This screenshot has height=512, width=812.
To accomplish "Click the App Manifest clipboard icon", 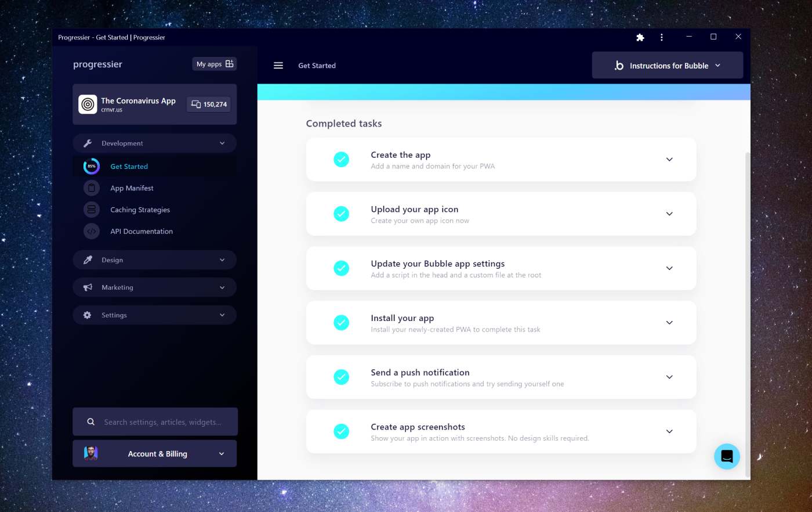I will (x=92, y=188).
